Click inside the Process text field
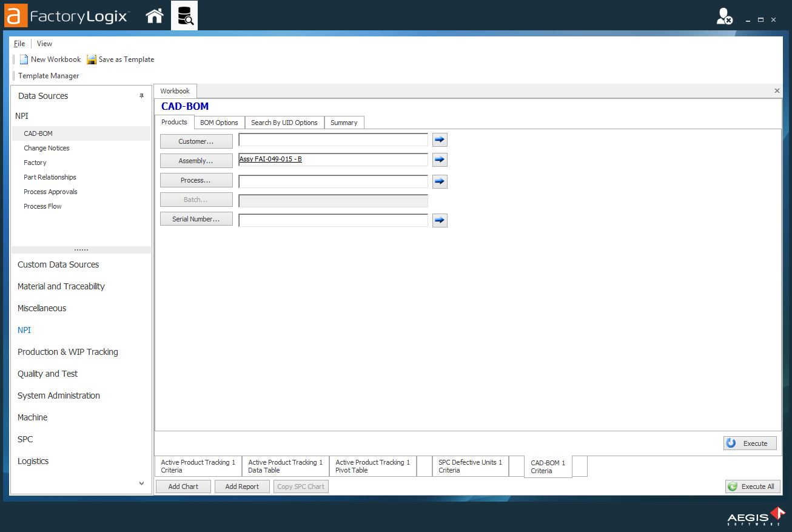The height and width of the screenshot is (532, 792). [332, 181]
